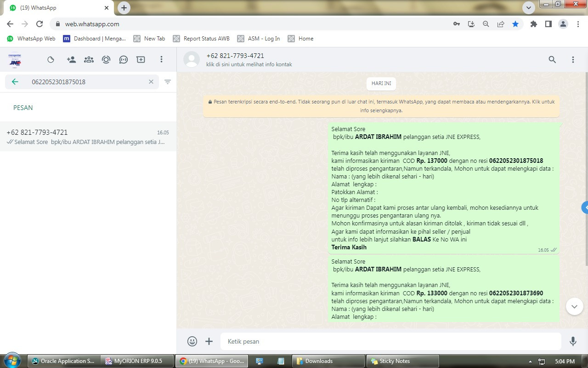Open the emoji picker
This screenshot has height=368, width=588.
point(192,341)
